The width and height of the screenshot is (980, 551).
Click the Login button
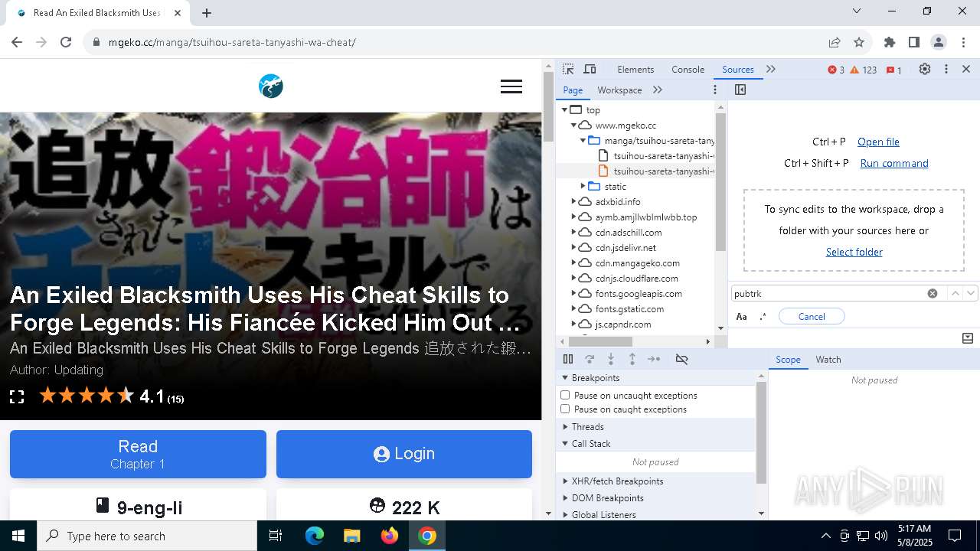(x=404, y=454)
